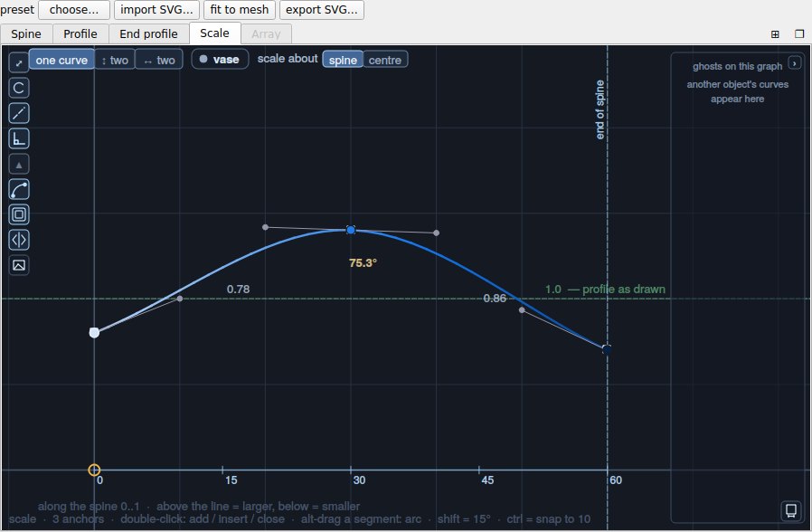Collapse the ghosts panel with chevron arrow
This screenshot has width=812, height=532.
tap(795, 63)
